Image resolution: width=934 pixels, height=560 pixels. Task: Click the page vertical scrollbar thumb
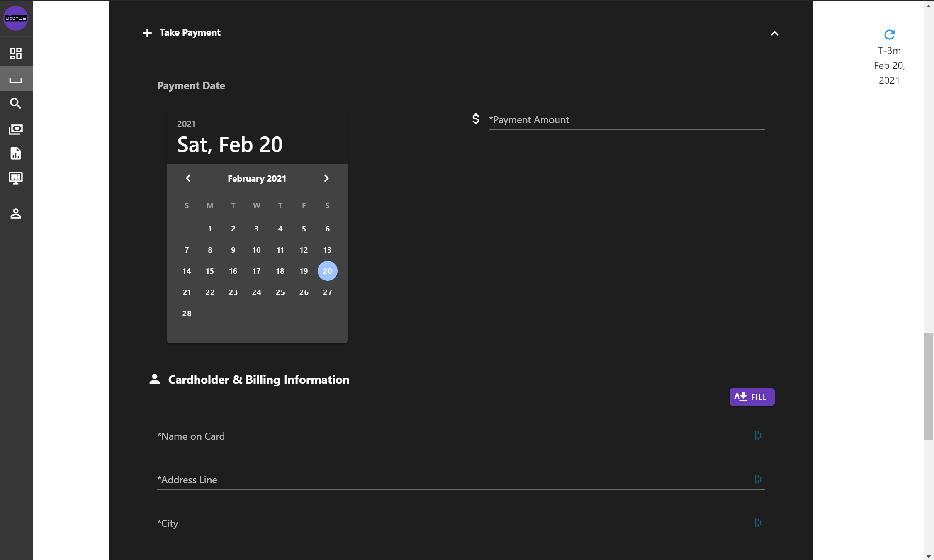[x=929, y=386]
